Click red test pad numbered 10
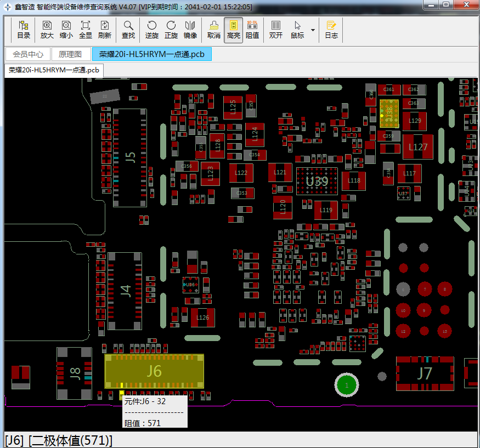Image resolution: width=480 pixels, height=448 pixels. coord(403,310)
